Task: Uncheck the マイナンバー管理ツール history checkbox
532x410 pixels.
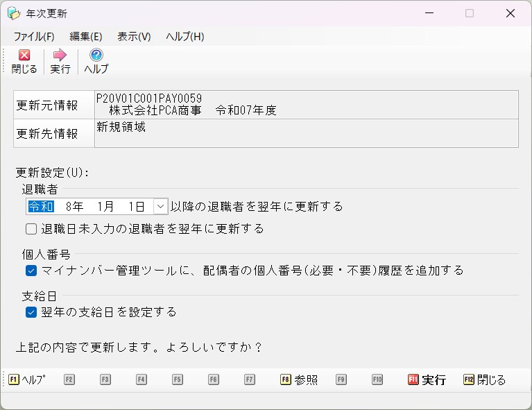Action: tap(31, 271)
